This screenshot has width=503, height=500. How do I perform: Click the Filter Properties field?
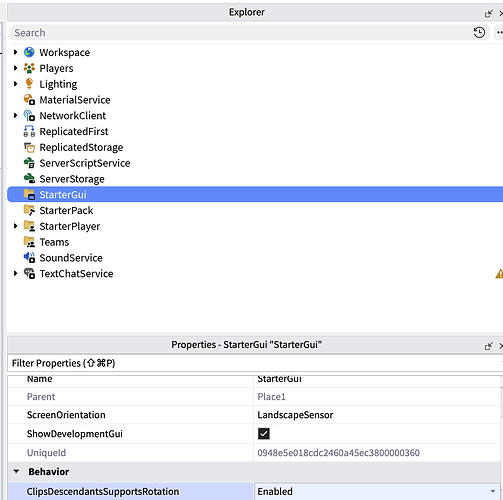(x=255, y=363)
